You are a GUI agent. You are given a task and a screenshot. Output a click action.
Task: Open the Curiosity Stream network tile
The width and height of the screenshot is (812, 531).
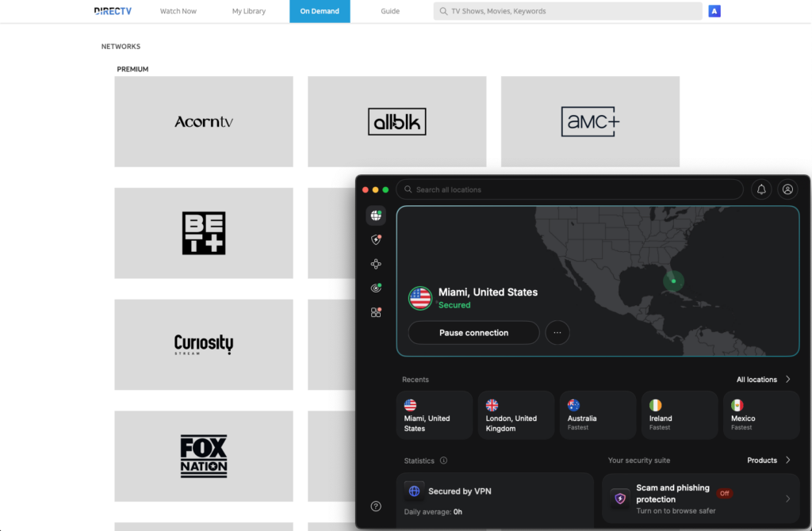(204, 345)
